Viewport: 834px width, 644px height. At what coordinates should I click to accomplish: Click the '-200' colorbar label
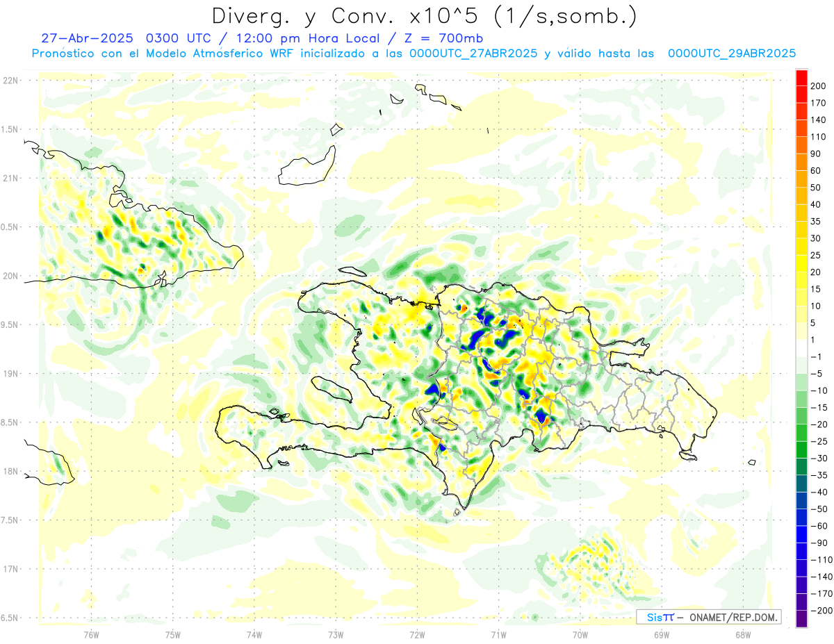pos(822,611)
